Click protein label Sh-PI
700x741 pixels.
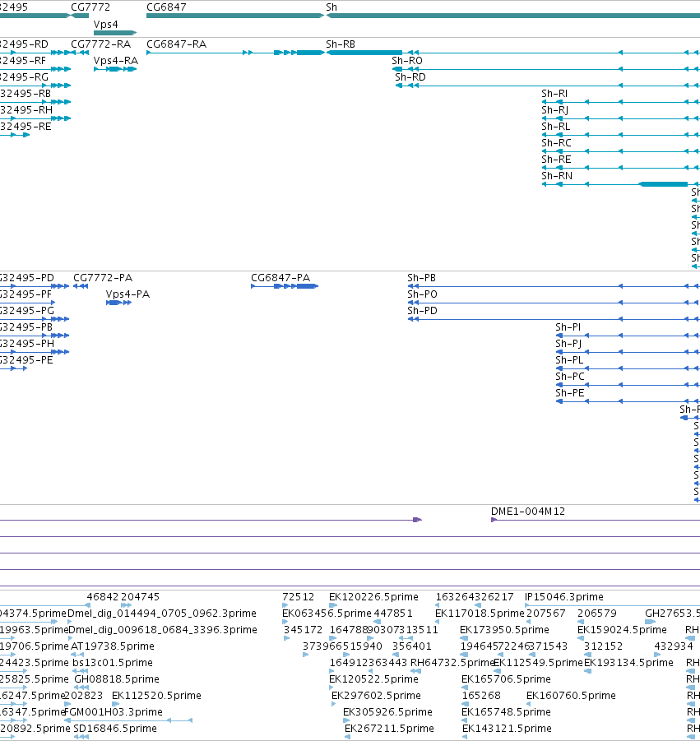point(568,327)
